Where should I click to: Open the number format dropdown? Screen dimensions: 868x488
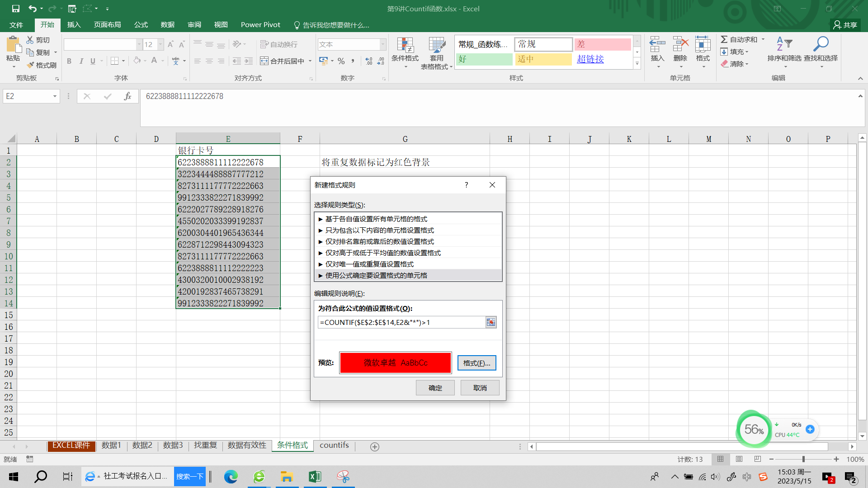[383, 44]
